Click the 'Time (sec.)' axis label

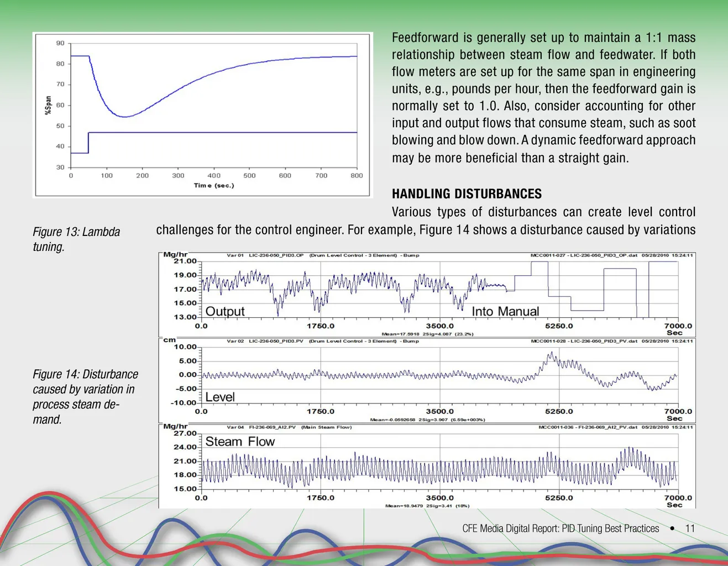click(214, 186)
